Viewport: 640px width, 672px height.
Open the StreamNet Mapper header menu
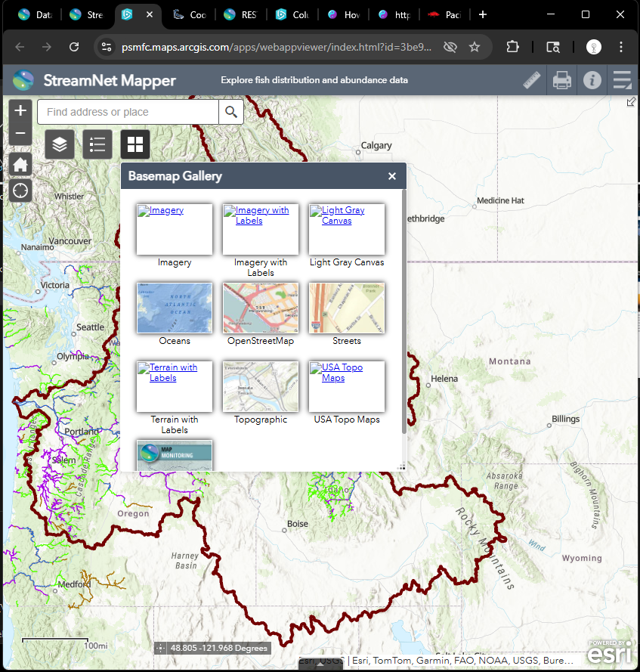click(622, 80)
